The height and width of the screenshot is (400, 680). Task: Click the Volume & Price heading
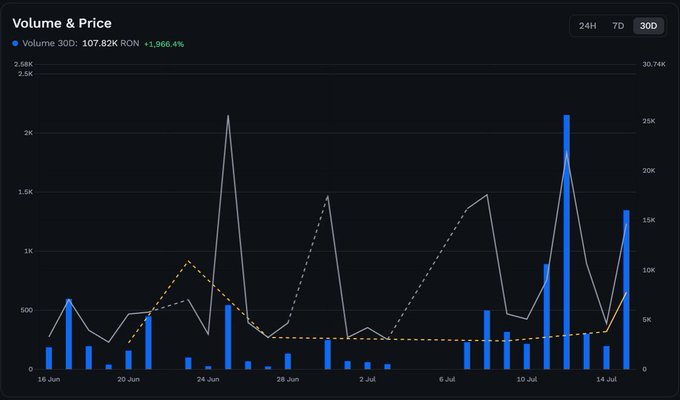[62, 23]
